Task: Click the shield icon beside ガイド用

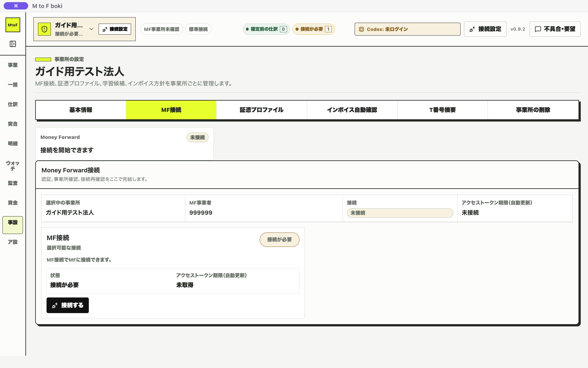Action: click(44, 29)
